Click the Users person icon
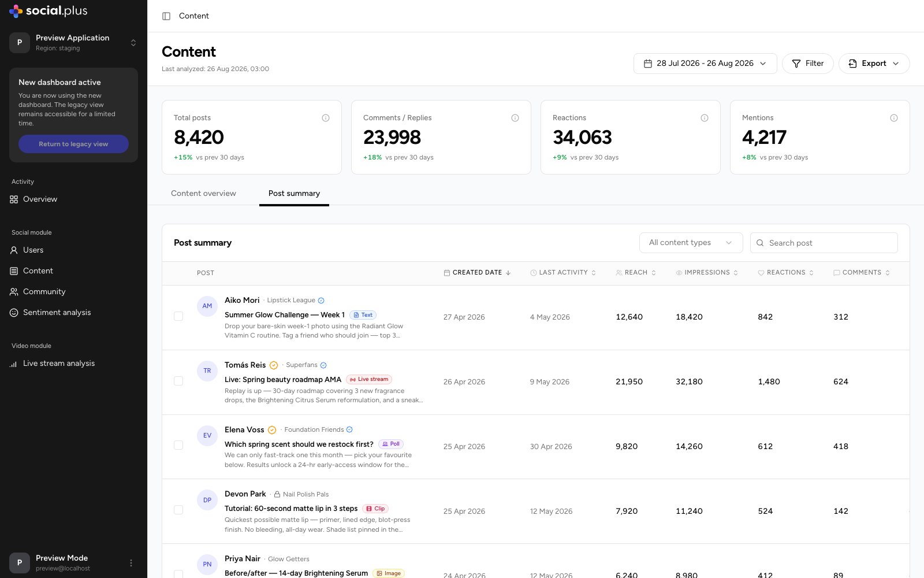This screenshot has height=578, width=924. 14,250
